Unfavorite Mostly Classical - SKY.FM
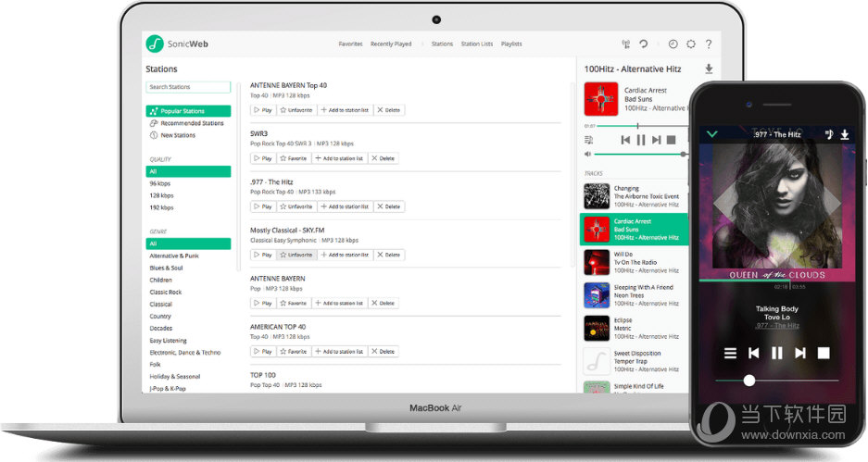Viewport: 868px width, 462px height. (x=296, y=255)
